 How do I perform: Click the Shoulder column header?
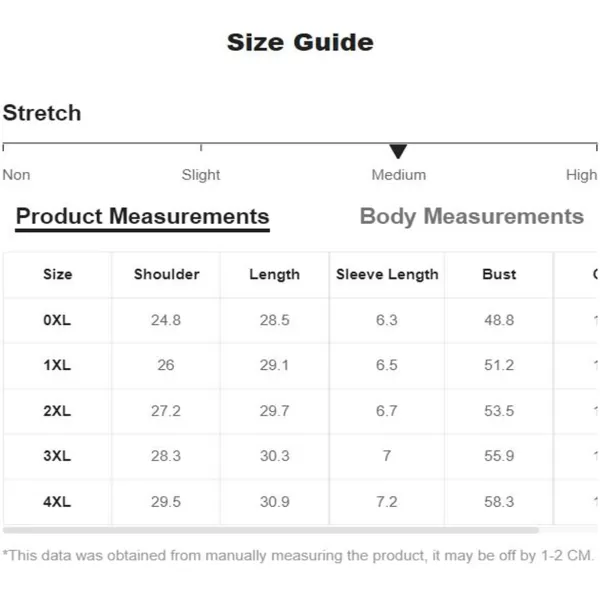point(166,274)
